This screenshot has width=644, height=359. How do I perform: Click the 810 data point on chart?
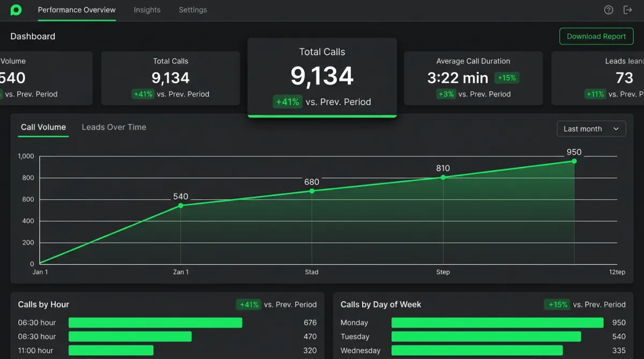(x=443, y=177)
